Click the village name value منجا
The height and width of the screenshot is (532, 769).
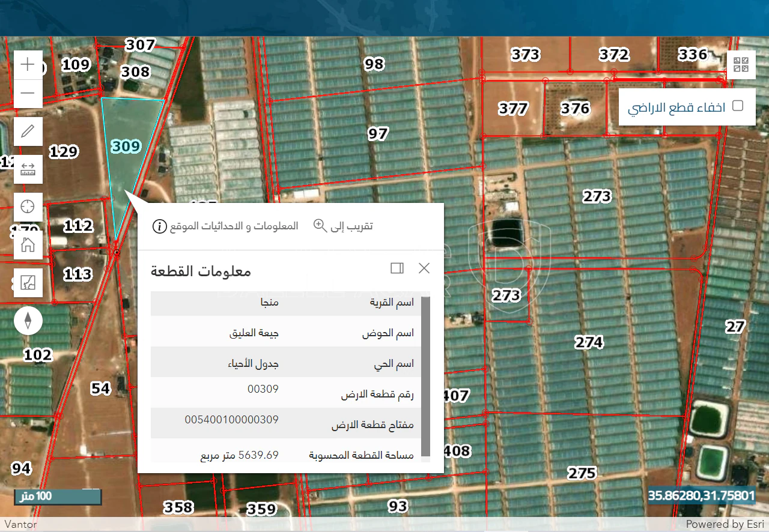(269, 302)
